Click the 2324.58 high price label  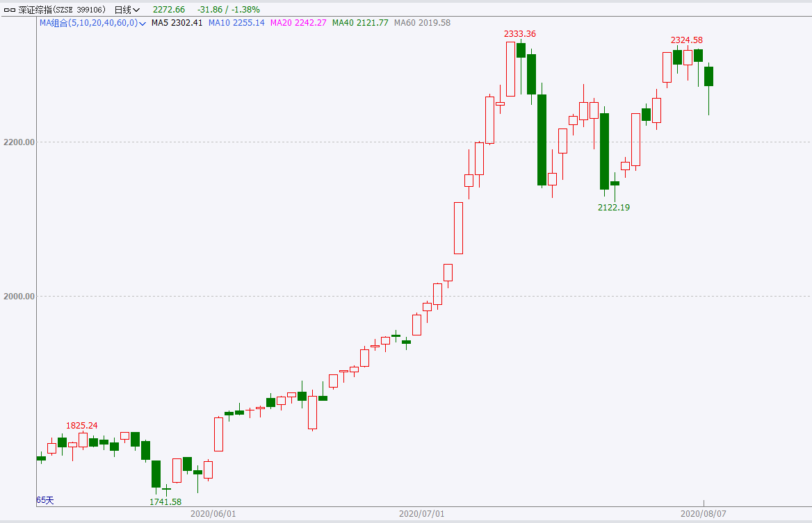coord(687,40)
